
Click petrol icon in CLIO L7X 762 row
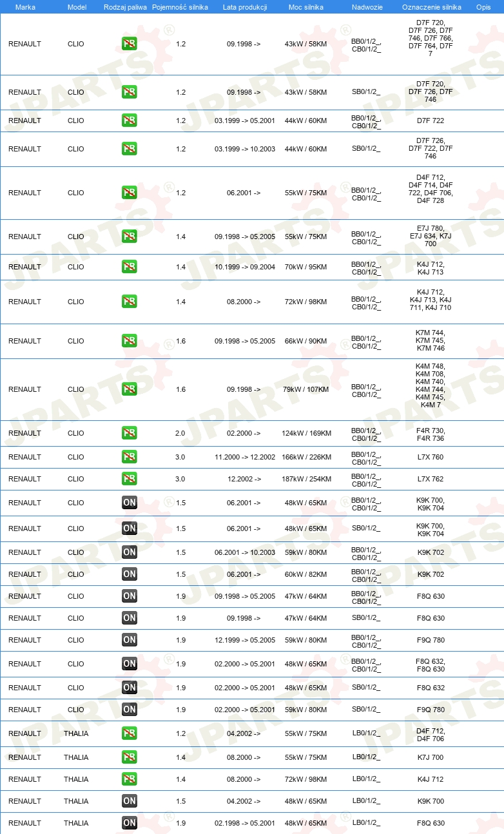coord(130,479)
